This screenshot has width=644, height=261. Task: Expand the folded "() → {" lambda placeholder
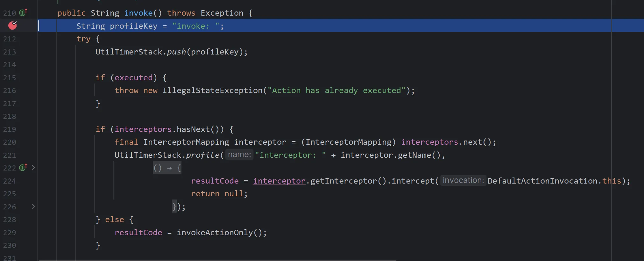(167, 168)
